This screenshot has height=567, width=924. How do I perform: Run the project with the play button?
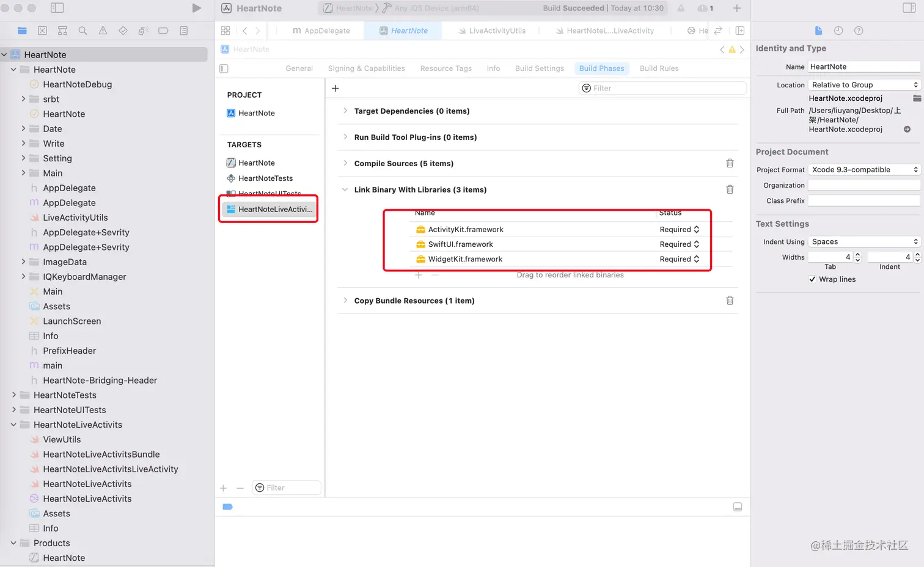(x=196, y=8)
